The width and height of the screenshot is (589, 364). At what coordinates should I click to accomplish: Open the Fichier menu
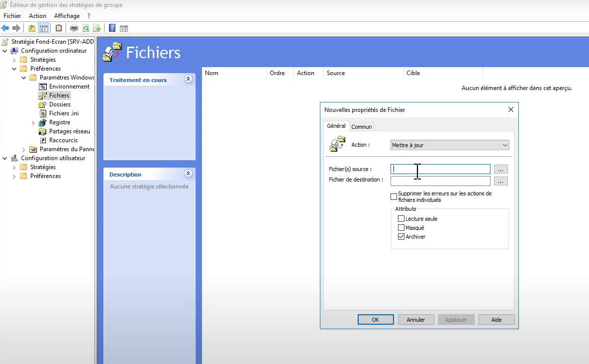click(x=12, y=16)
